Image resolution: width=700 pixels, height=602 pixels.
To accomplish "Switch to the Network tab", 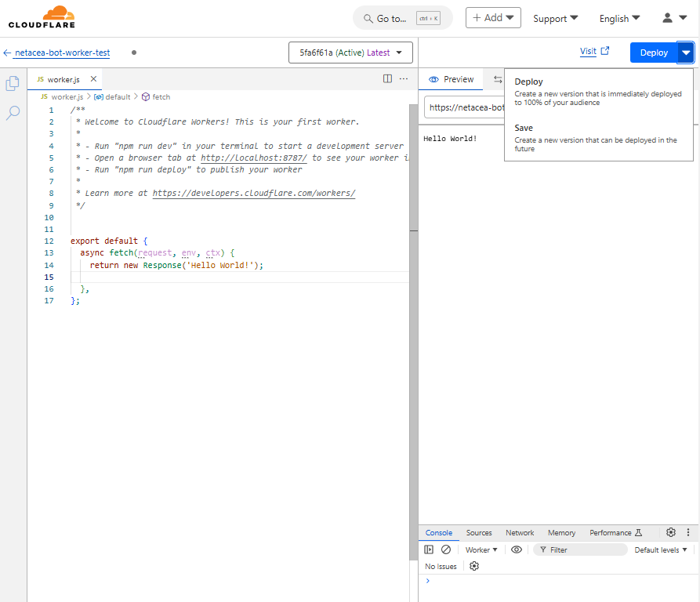I will (x=520, y=532).
